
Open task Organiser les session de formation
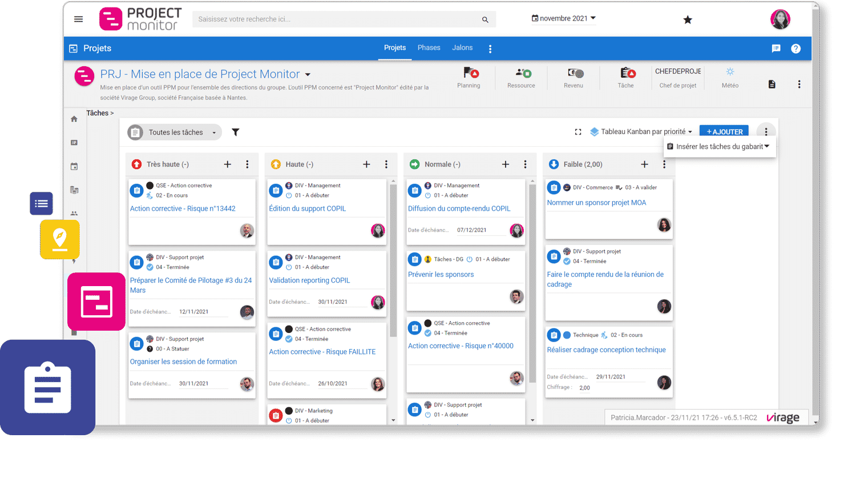[x=183, y=362]
